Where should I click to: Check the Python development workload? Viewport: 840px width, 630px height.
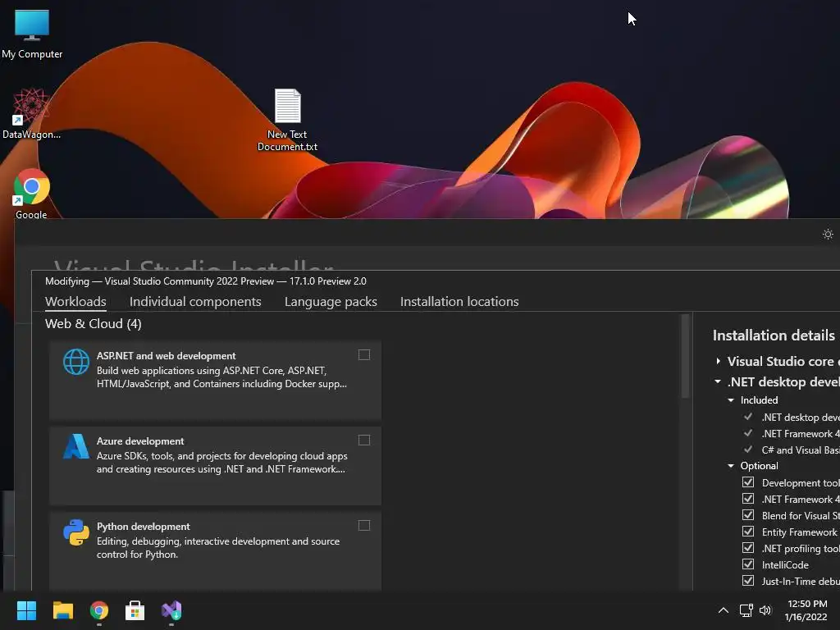tap(364, 525)
